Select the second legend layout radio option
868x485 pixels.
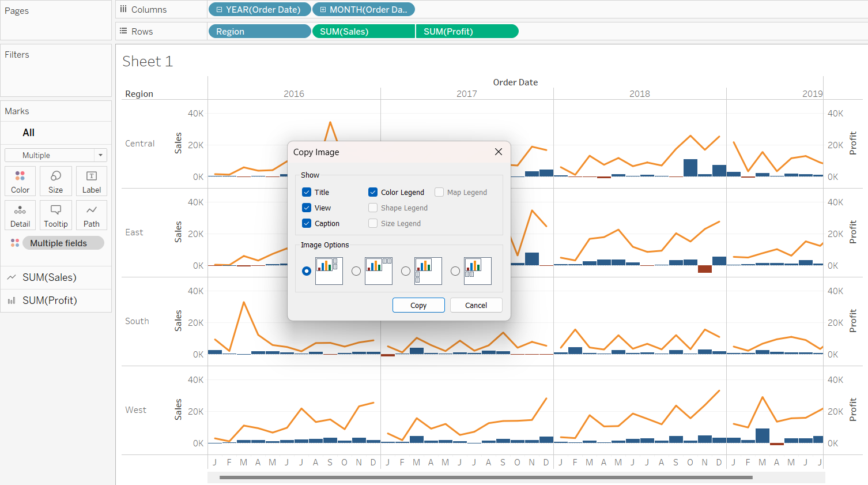pos(356,271)
